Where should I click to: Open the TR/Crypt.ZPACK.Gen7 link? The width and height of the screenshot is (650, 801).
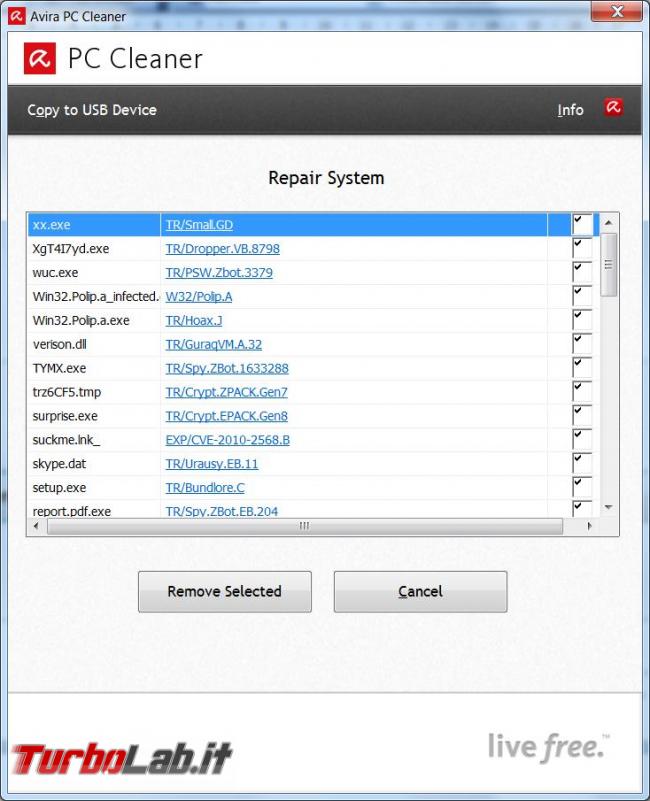click(x=226, y=392)
